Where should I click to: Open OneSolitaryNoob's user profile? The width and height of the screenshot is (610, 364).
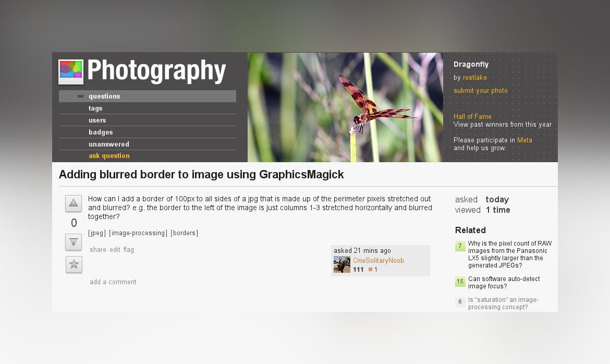[378, 260]
